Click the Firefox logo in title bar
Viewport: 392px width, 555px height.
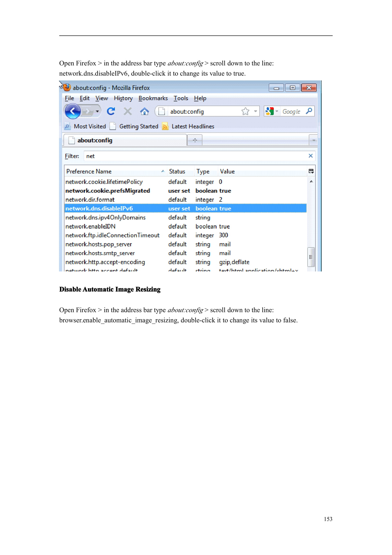[x=67, y=87]
